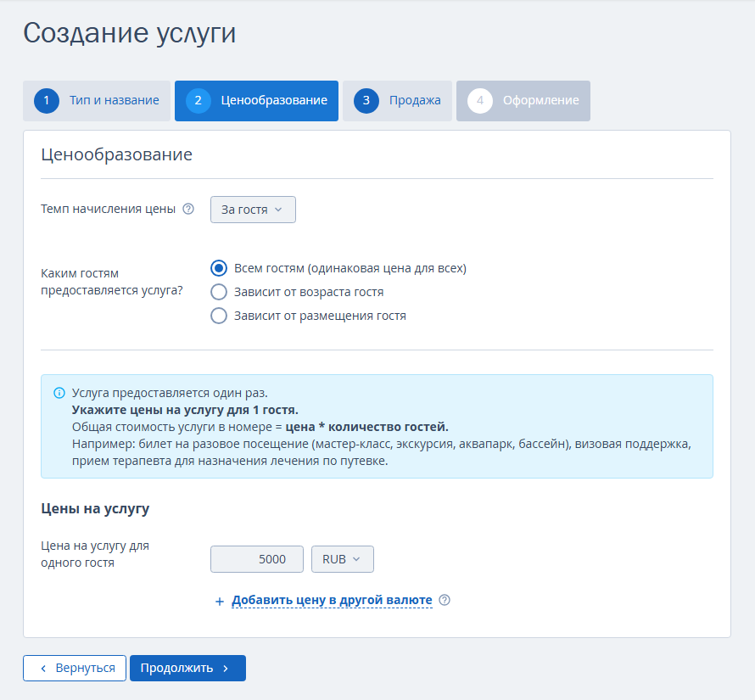Click the info icon in the blue notice
The height and width of the screenshot is (700, 755).
[59, 393]
